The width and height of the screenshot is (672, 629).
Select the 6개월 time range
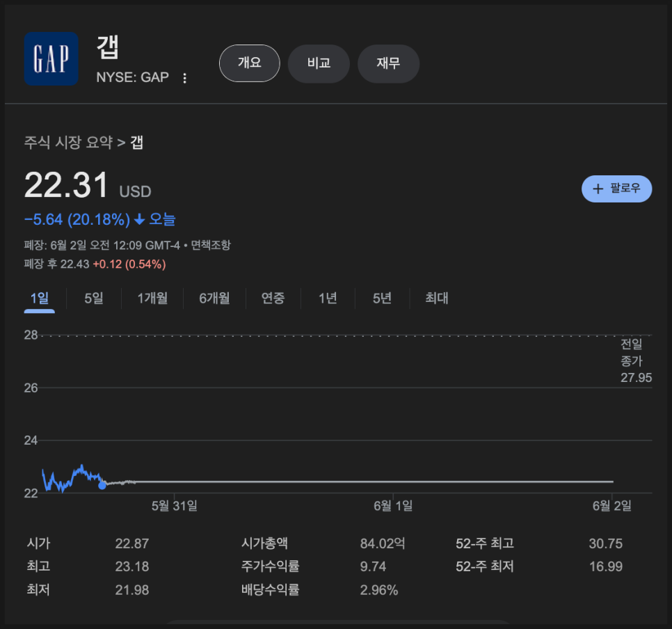coord(214,298)
